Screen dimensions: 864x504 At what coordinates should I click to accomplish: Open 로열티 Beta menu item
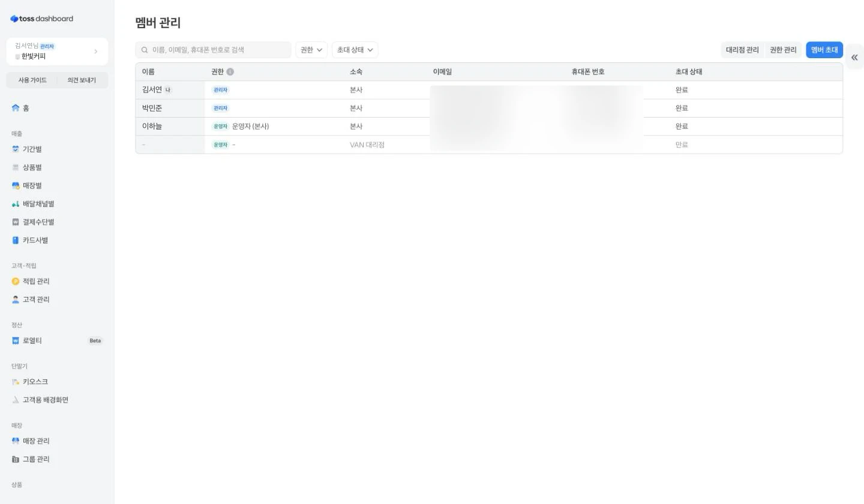57,341
